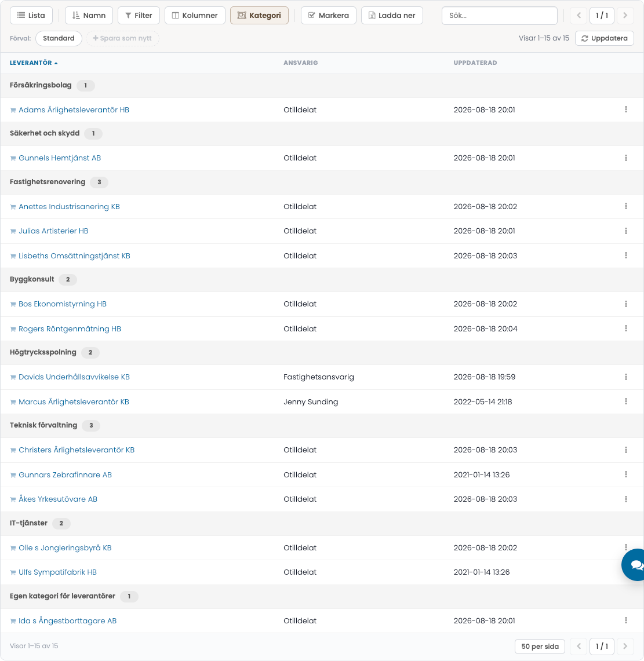Screen dimensions: 644x661
Task: Open row menu for Gunnels Hemtjänst AB
Action: coord(625,158)
